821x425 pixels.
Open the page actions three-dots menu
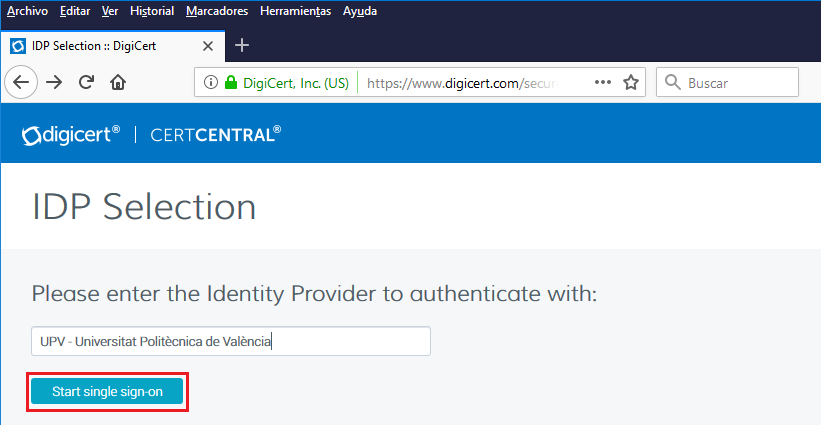(602, 83)
